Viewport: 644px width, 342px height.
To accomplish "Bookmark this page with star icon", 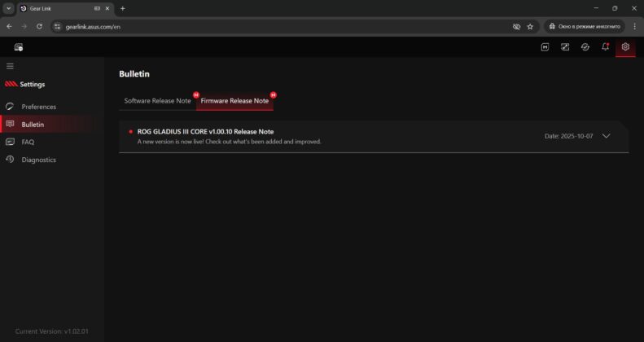I will point(530,27).
